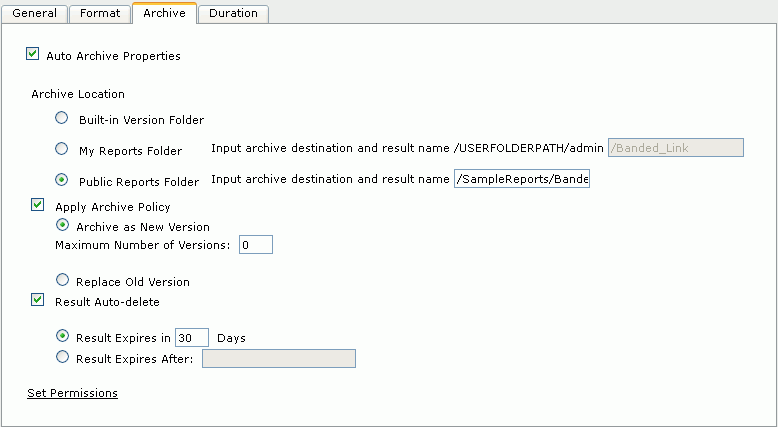Viewport: 778px width, 427px height.
Task: Select My Reports Folder radio option
Action: point(62,149)
